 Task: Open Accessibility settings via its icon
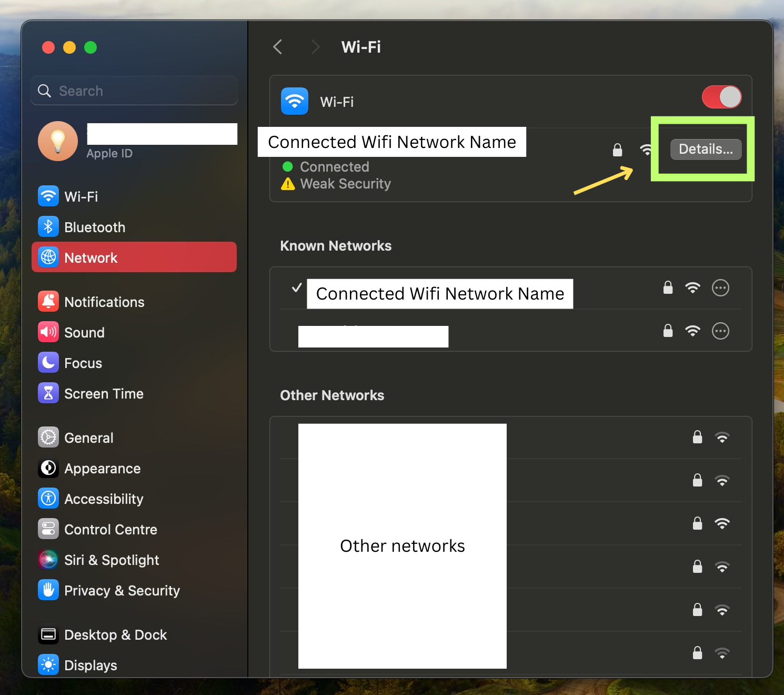(48, 498)
